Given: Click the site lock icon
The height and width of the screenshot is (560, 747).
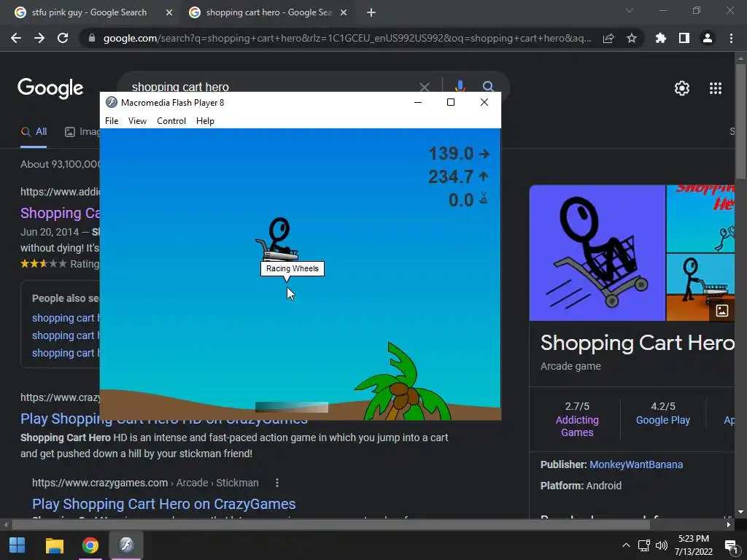Looking at the screenshot, I should 92,38.
